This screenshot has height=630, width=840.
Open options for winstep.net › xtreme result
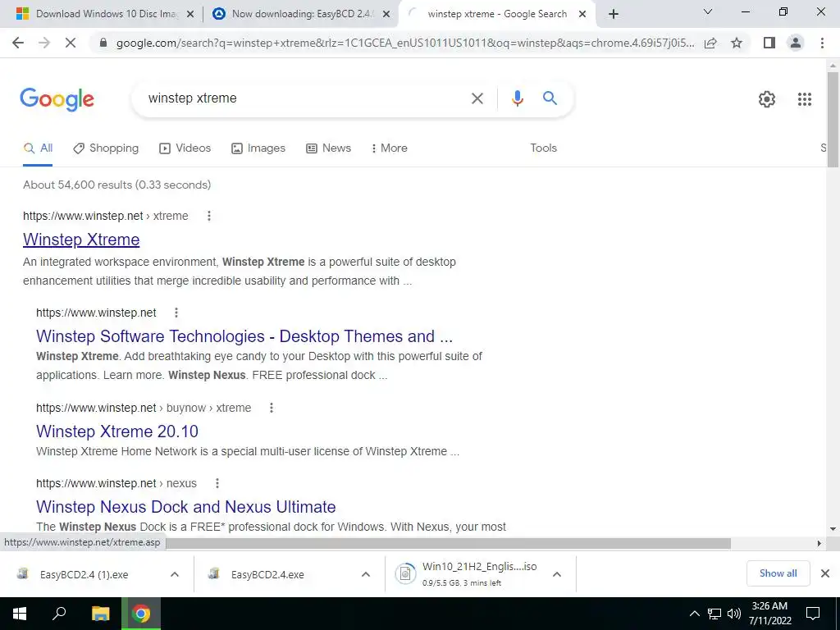[x=209, y=216]
